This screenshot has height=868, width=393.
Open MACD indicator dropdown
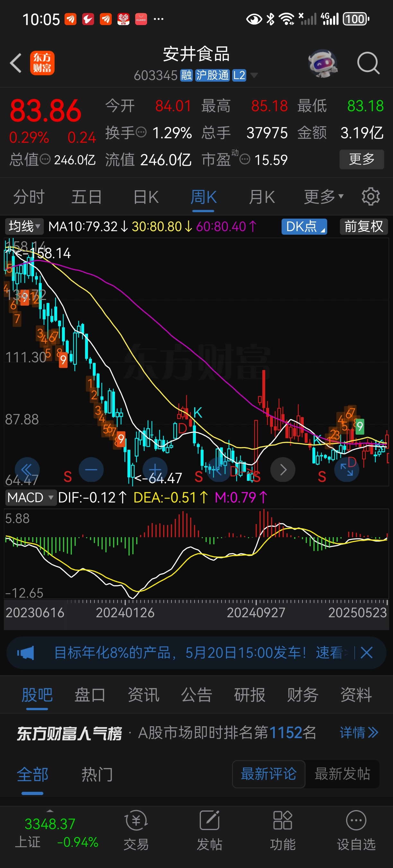point(31,497)
